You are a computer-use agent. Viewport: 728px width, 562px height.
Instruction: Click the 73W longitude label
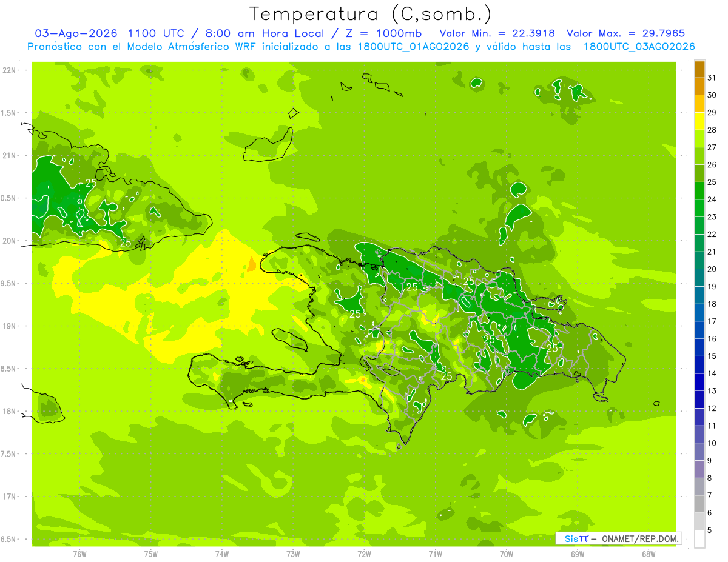coord(293,554)
